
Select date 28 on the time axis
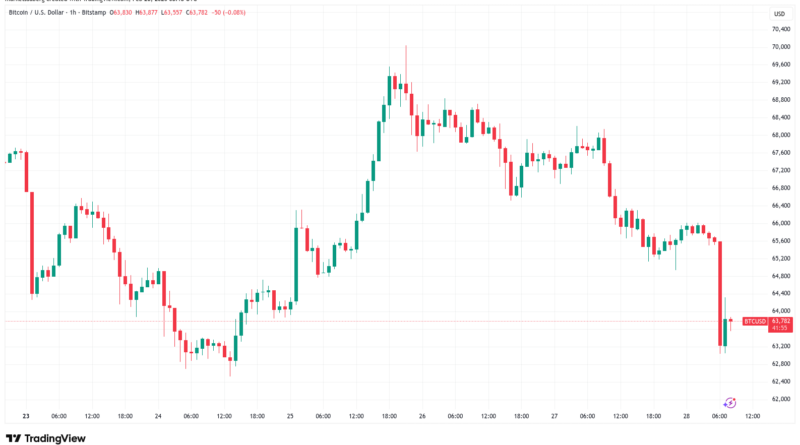click(688, 416)
